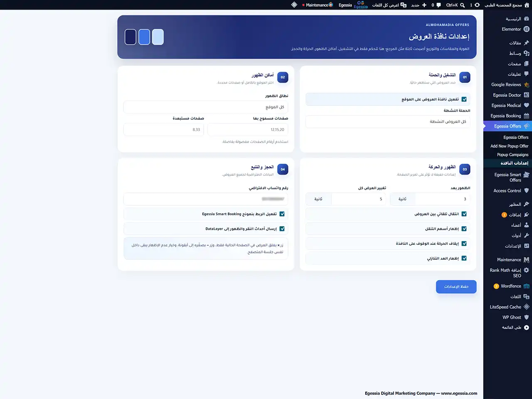Click the صفحات pages icon
The height and width of the screenshot is (399, 532).
[x=527, y=64]
